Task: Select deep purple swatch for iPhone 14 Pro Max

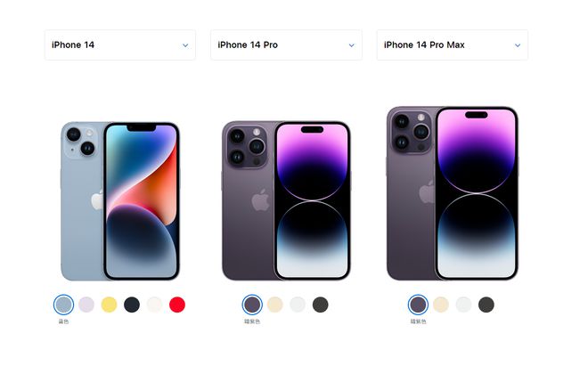Action: [x=418, y=305]
